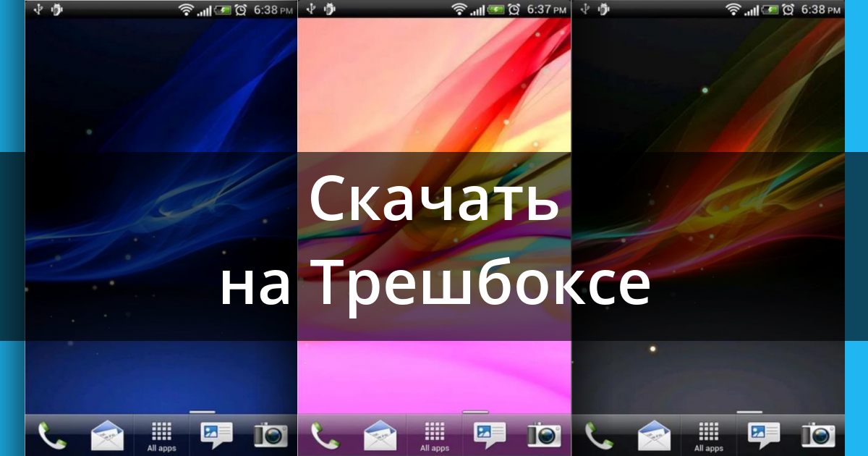Tap the alarm clock icon on the blue screen's status bar

coord(240,9)
